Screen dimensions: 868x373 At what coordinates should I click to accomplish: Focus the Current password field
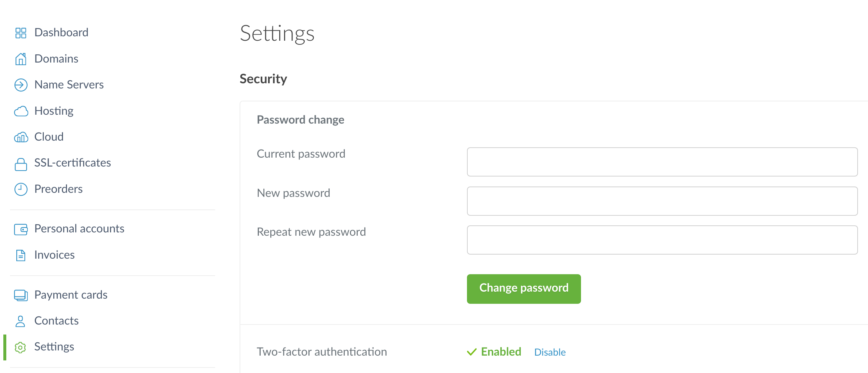tap(662, 162)
